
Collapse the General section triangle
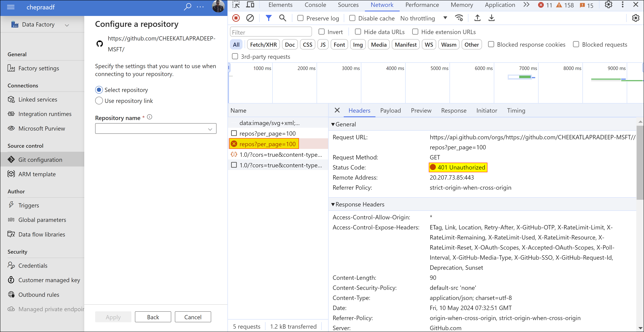click(333, 124)
